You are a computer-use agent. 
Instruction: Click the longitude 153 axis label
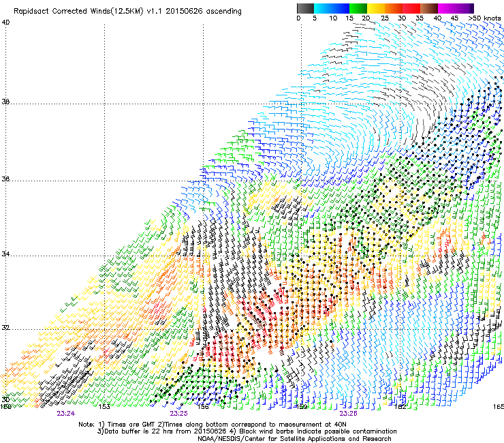coord(104,407)
